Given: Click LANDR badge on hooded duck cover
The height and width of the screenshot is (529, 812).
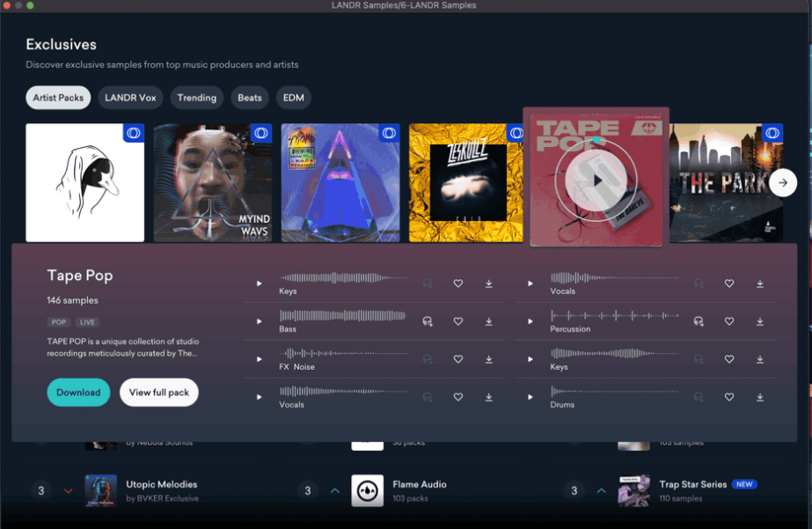Looking at the screenshot, I should tap(134, 133).
